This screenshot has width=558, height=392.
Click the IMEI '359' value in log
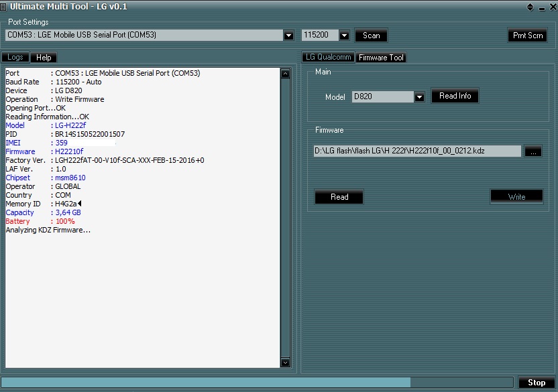(x=61, y=143)
